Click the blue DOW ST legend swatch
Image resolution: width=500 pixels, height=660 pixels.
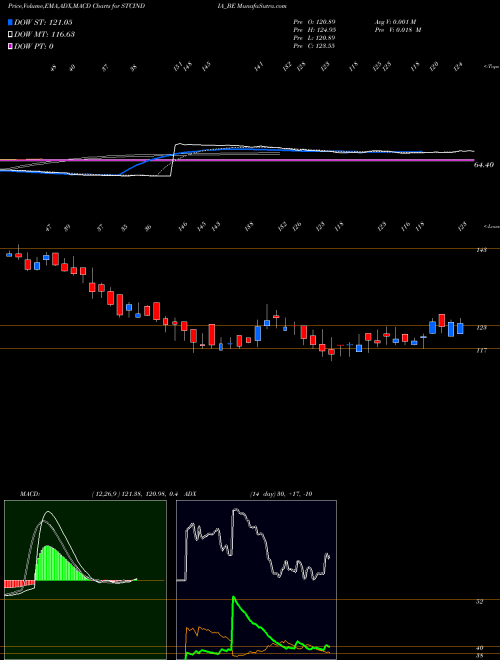[10, 22]
